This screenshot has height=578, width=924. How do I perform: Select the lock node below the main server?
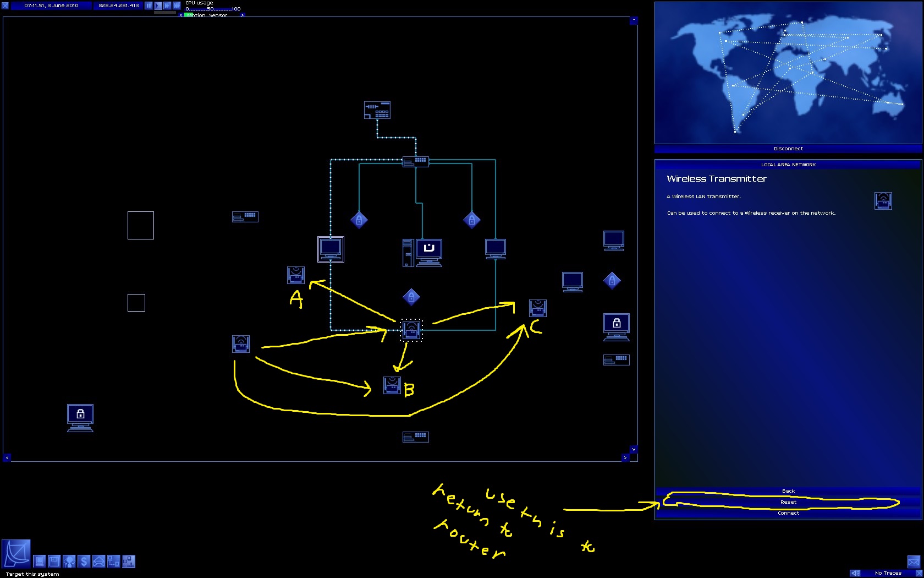tap(411, 297)
